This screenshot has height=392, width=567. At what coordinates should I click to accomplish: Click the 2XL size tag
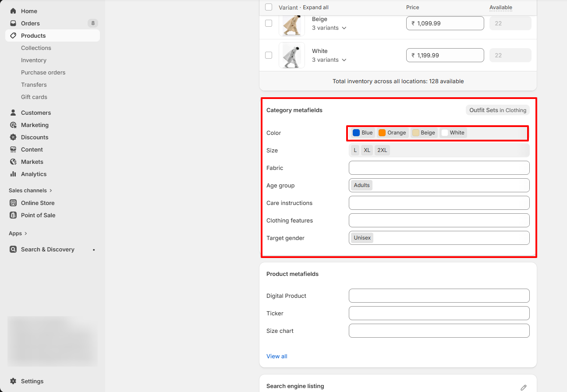pos(382,150)
